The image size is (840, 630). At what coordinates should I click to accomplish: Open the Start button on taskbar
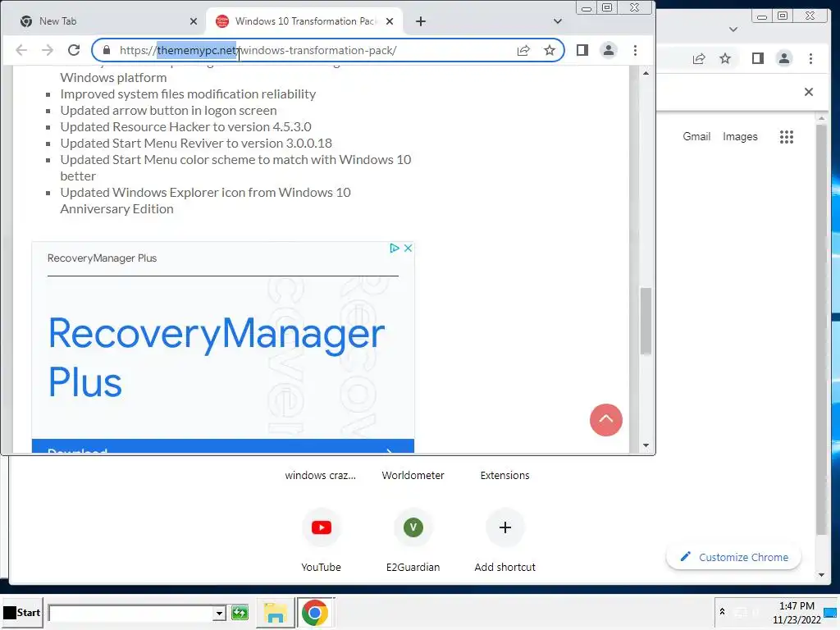coord(21,612)
